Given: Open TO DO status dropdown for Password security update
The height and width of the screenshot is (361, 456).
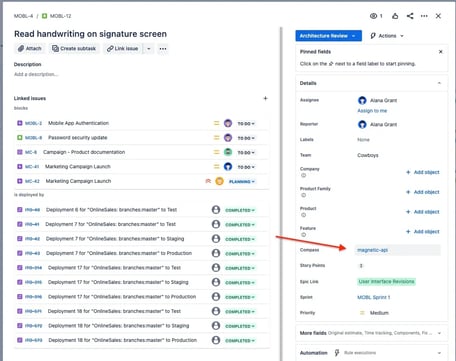Looking at the screenshot, I should pyautogui.click(x=246, y=138).
